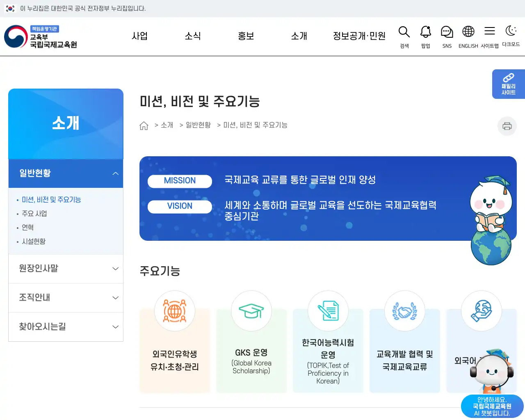Select 연혁 sidebar link

pyautogui.click(x=27, y=228)
